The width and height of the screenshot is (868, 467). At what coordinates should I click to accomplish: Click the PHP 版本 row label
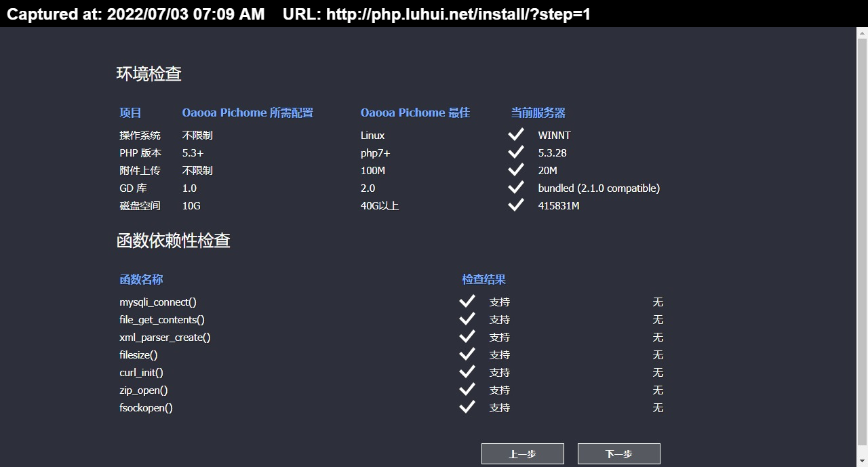(x=141, y=153)
